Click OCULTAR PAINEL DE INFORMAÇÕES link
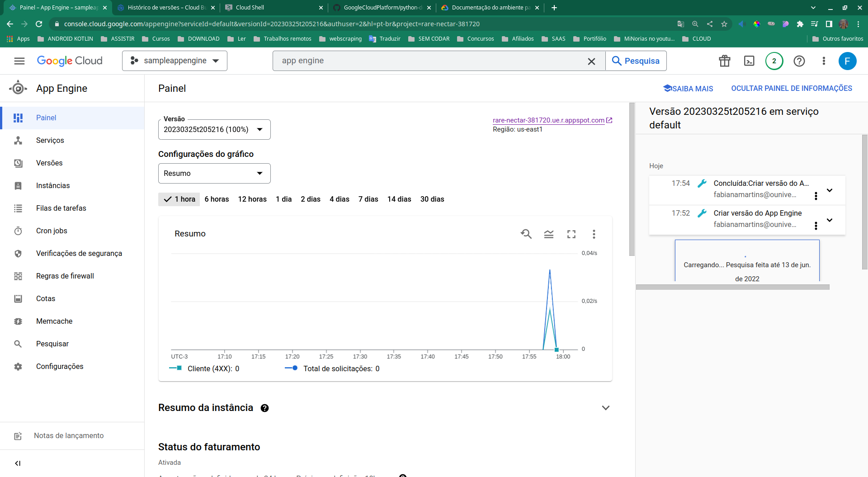The height and width of the screenshot is (477, 868). click(x=792, y=88)
